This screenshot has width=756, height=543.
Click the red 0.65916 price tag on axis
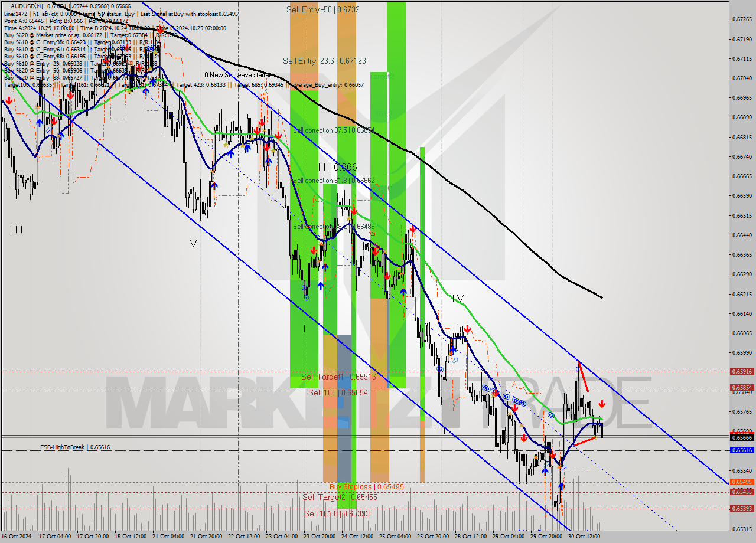click(x=742, y=372)
